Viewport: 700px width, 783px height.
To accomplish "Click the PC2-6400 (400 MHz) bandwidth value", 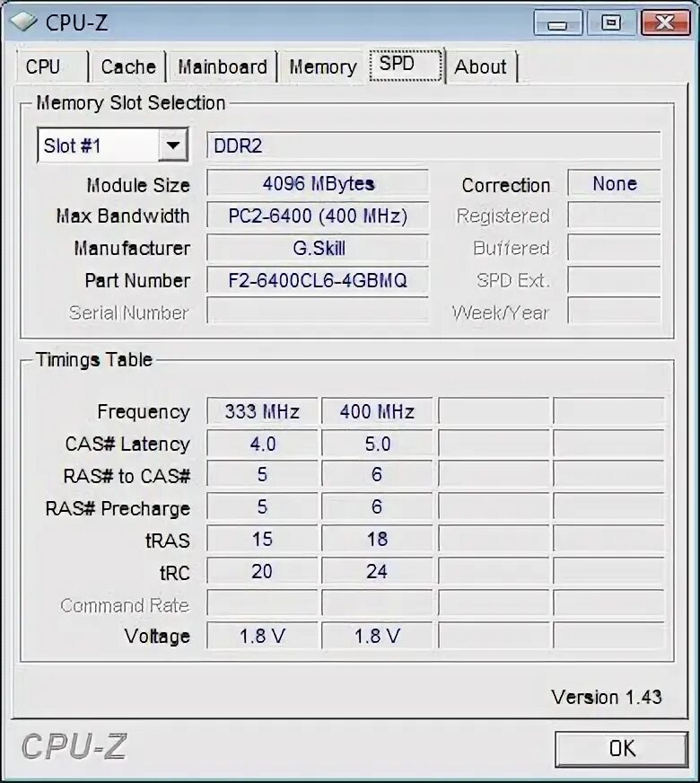I will point(318,216).
